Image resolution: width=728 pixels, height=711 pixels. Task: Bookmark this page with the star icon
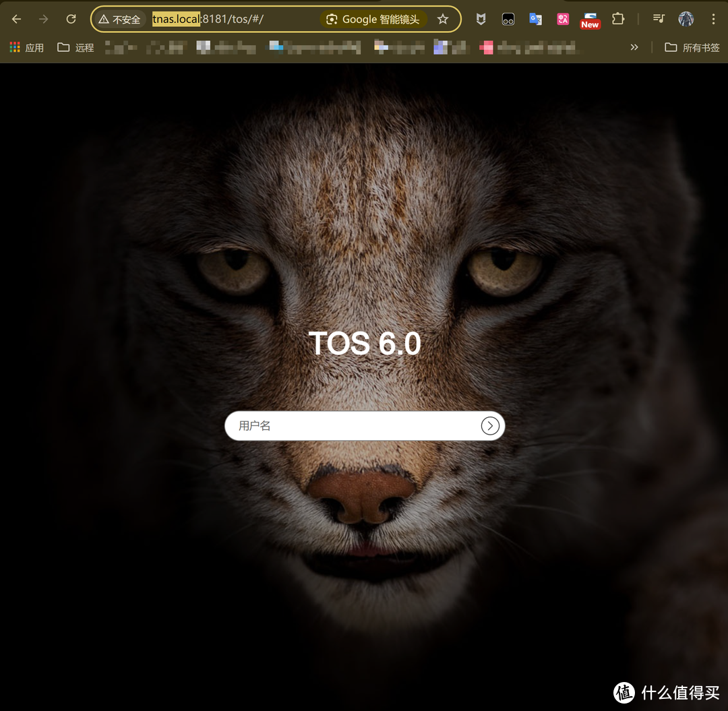443,20
